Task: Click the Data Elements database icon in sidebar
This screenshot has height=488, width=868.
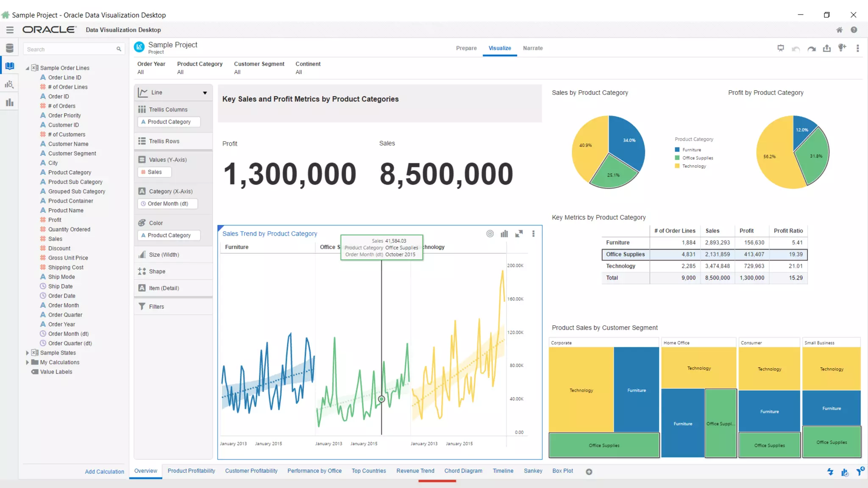Action: (x=9, y=48)
